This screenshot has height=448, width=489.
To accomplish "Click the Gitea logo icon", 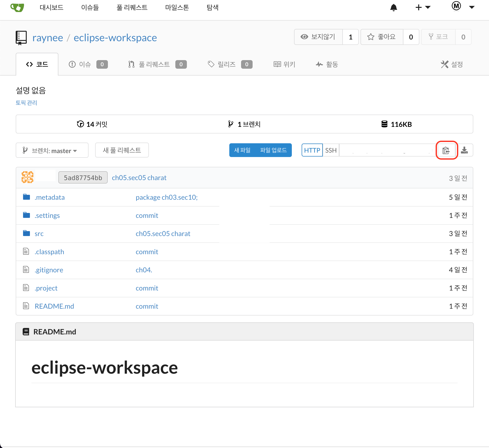I will (17, 8).
